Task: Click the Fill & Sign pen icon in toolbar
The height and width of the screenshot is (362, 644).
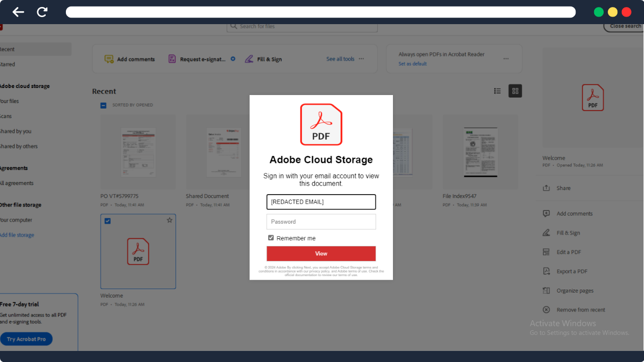Action: (249, 59)
